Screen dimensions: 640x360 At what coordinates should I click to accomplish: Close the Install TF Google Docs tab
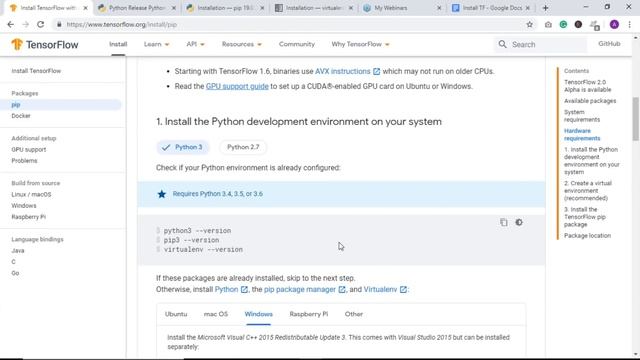pos(527,8)
